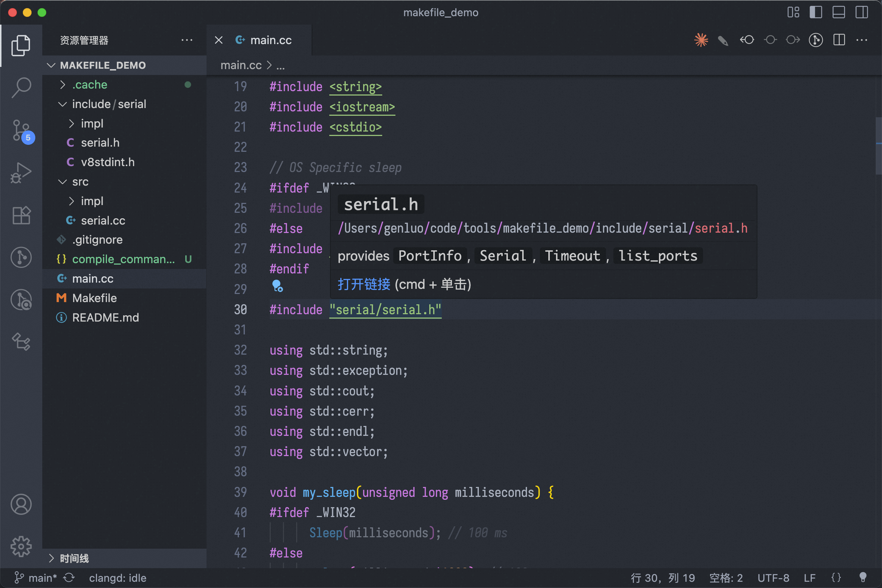Screen dimensions: 882x588
Task: Open serial.h in the explorer
Action: point(124,143)
